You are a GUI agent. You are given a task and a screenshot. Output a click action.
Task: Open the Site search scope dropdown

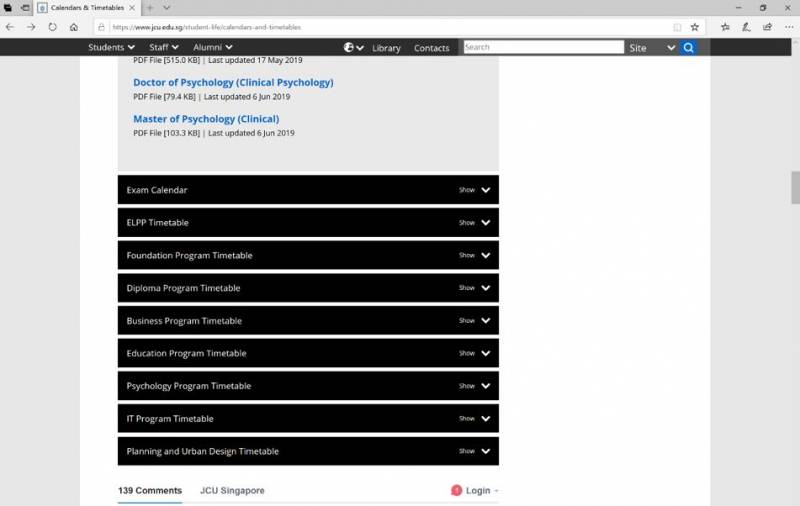click(x=651, y=47)
